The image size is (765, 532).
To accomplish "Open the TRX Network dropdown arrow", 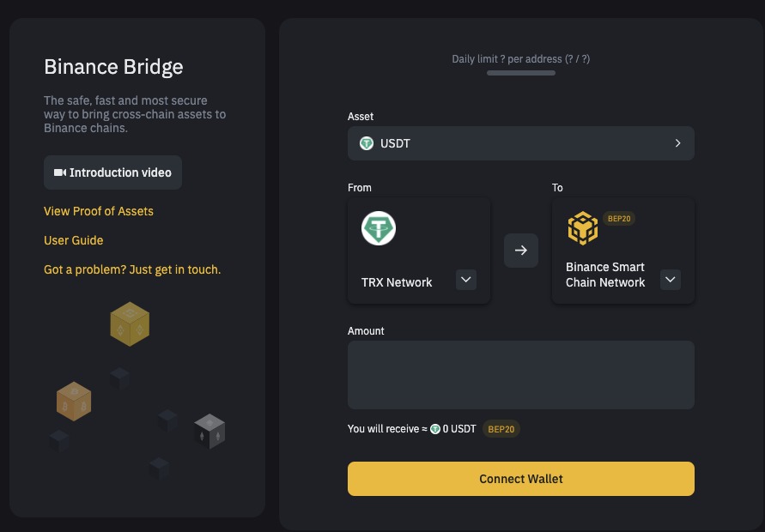I will [x=465, y=280].
